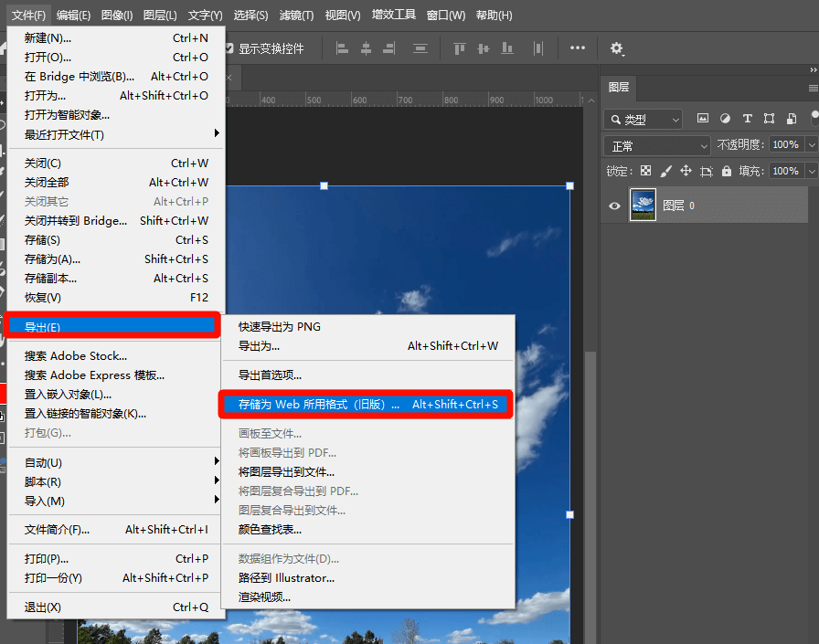Hide 图层 0 using eye icon
This screenshot has width=819, height=644.
pos(614,206)
